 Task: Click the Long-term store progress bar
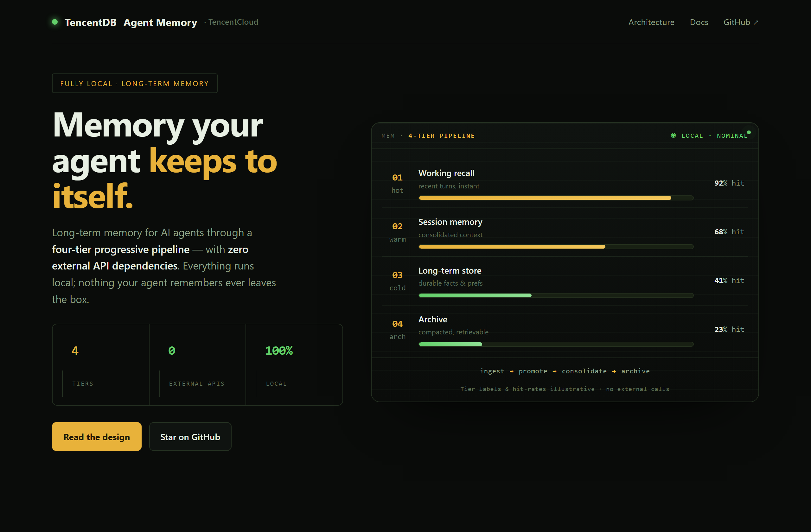556,295
